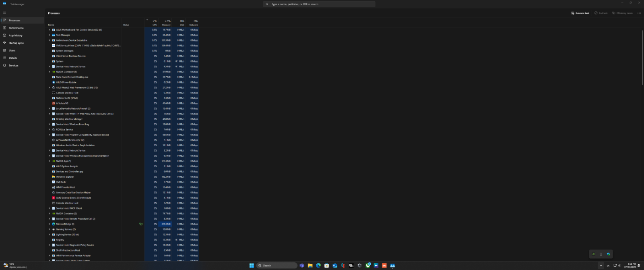644x270 pixels.
Task: Open taskbar weather widget showing 13°C
Action: (x=15, y=266)
